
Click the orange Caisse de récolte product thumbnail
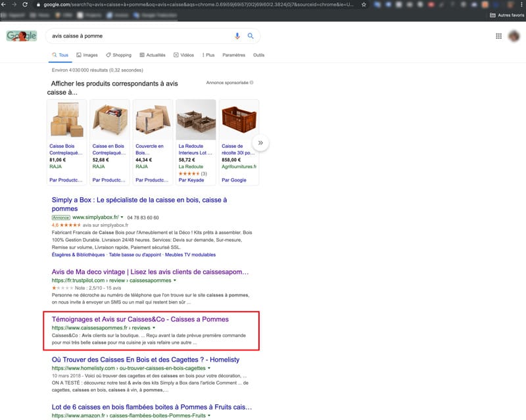tap(239, 120)
